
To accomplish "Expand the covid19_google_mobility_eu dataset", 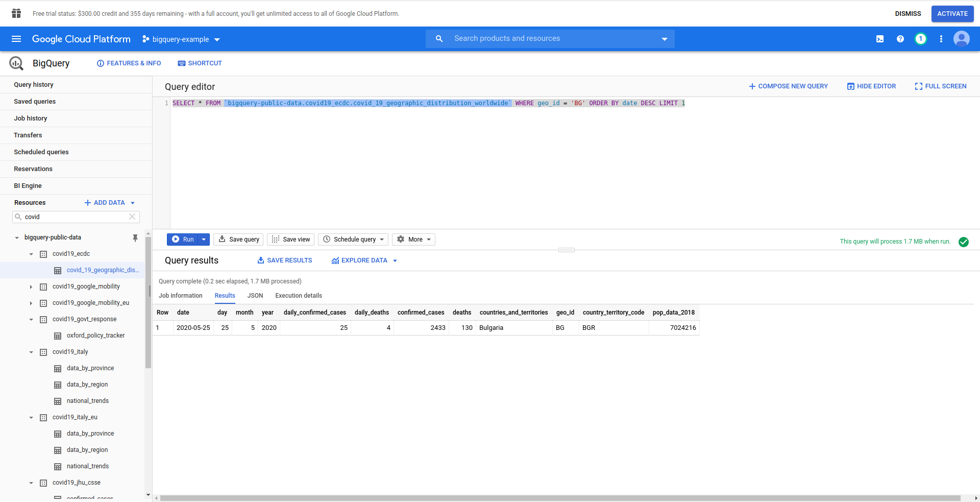I will click(x=31, y=303).
